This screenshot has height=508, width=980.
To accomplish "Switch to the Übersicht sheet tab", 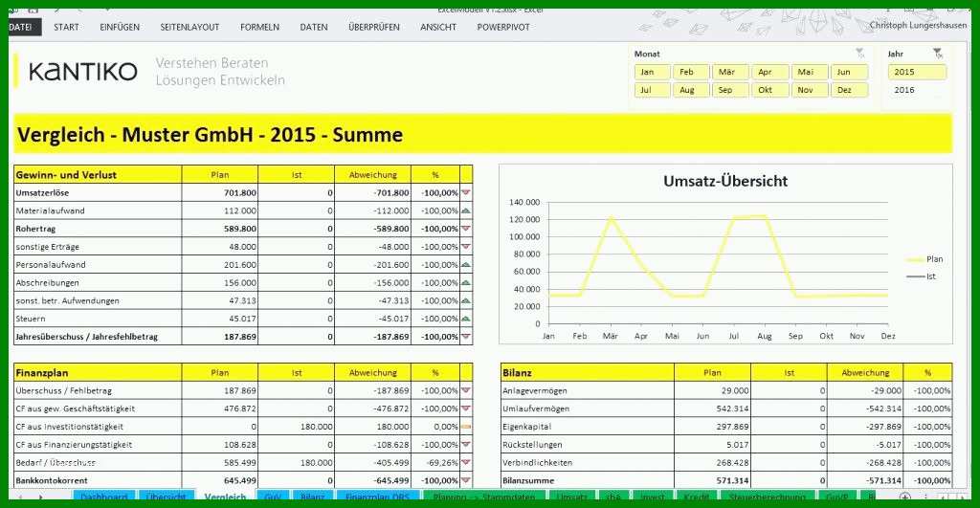I will coord(167,497).
